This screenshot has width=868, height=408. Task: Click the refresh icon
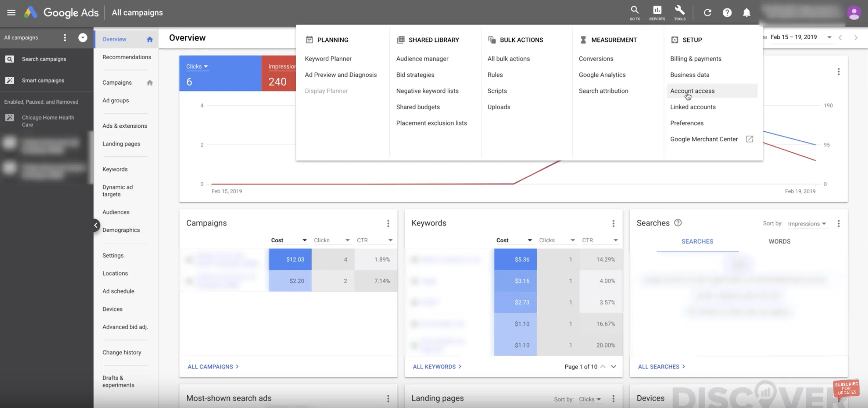707,13
